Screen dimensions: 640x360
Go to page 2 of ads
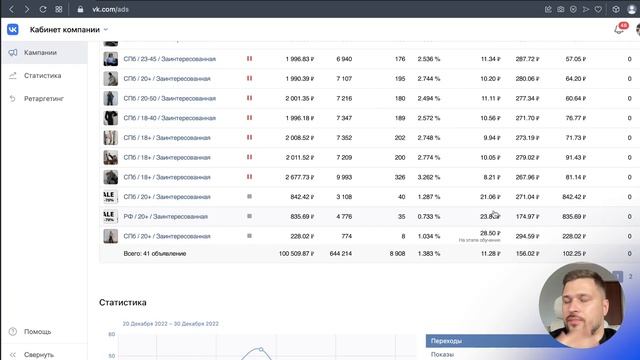(x=630, y=277)
